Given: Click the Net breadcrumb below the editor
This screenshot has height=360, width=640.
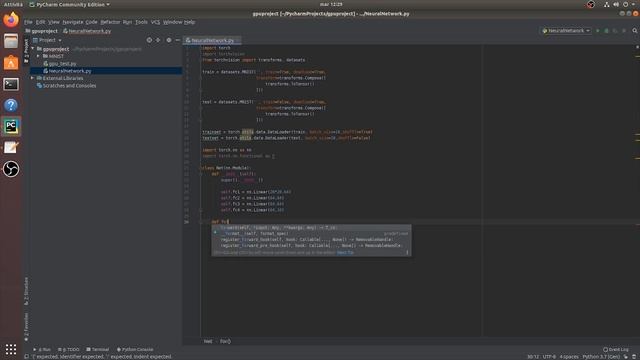Looking at the screenshot, I should pyautogui.click(x=208, y=341).
